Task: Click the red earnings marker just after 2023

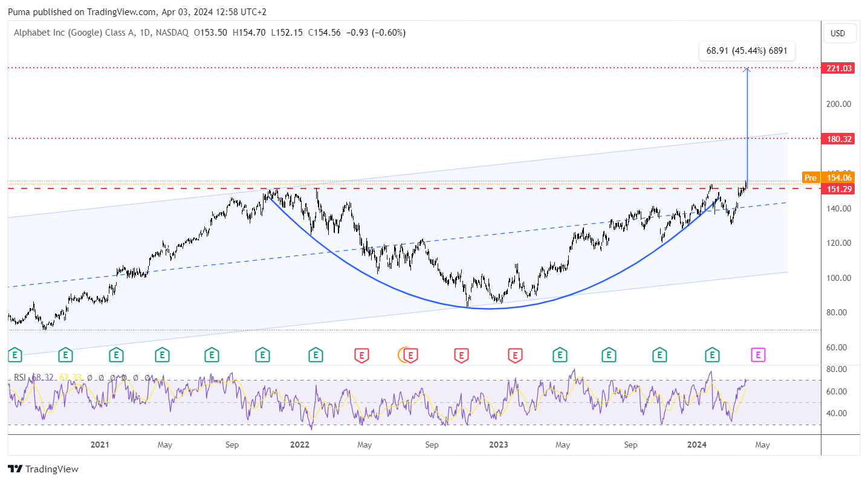Action: pyautogui.click(x=515, y=355)
